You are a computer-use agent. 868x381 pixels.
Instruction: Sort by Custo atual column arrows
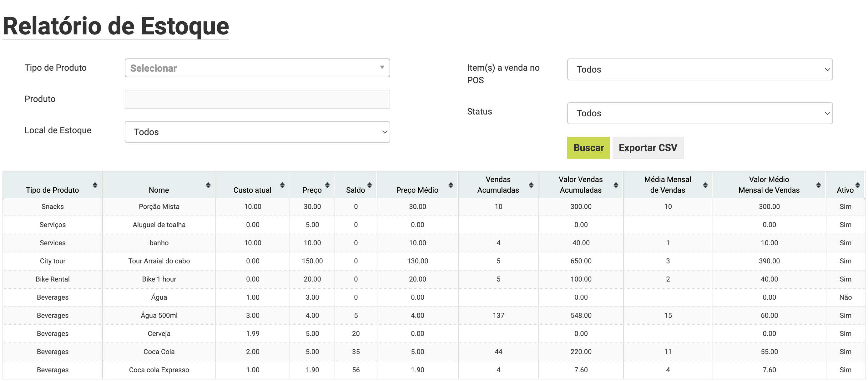click(x=282, y=185)
